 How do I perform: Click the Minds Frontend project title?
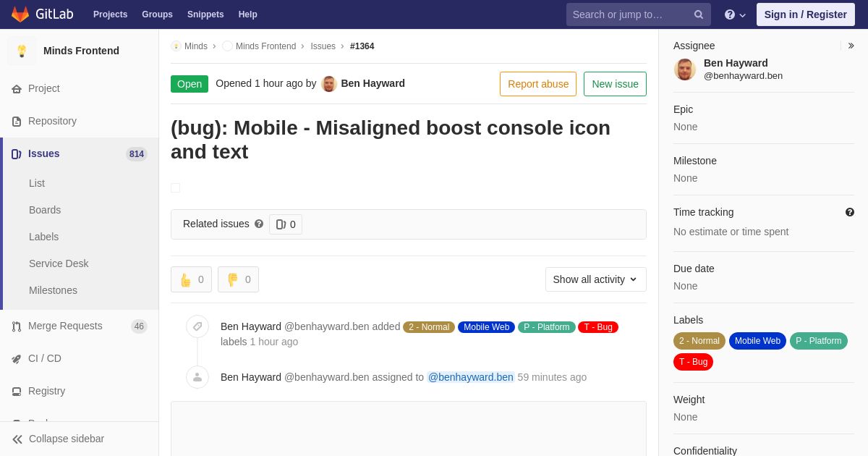click(x=81, y=51)
